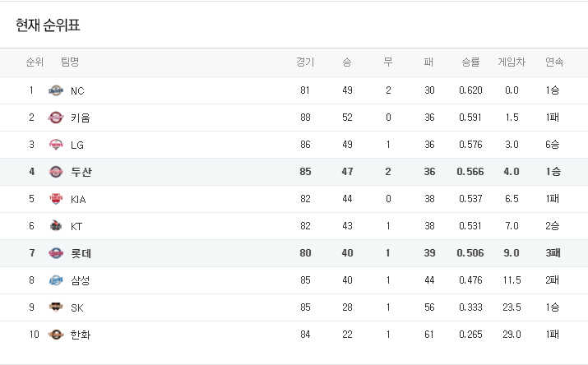The image size is (588, 365).
Task: Select the 승률 column header
Action: 470,62
